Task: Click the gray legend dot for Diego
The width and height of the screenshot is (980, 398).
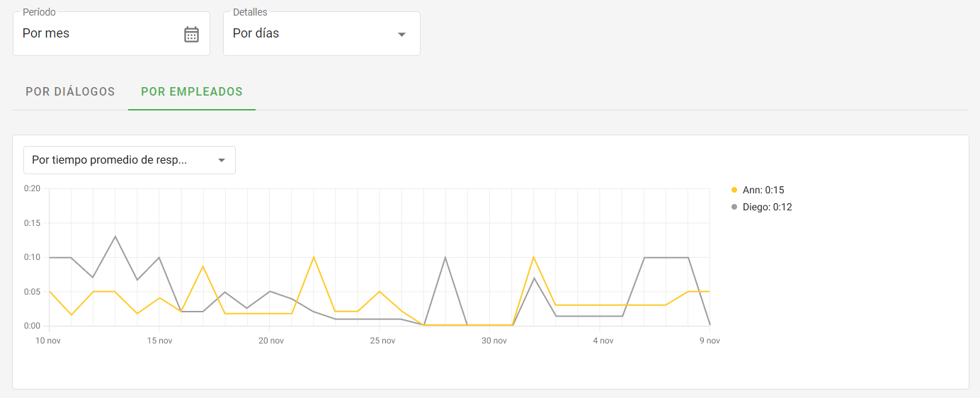Action: 734,207
